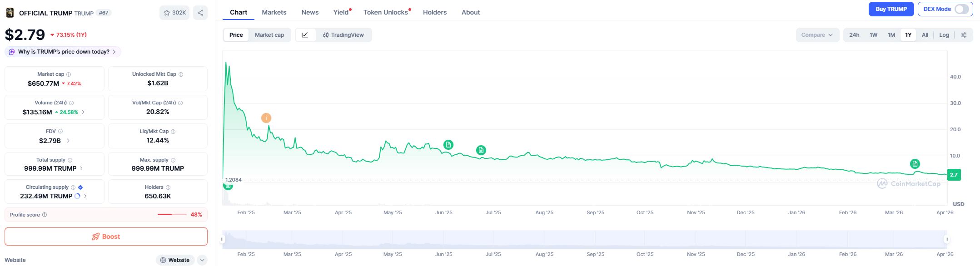Open the Token Unlocks tab
The height and width of the screenshot is (266, 980).
click(386, 12)
